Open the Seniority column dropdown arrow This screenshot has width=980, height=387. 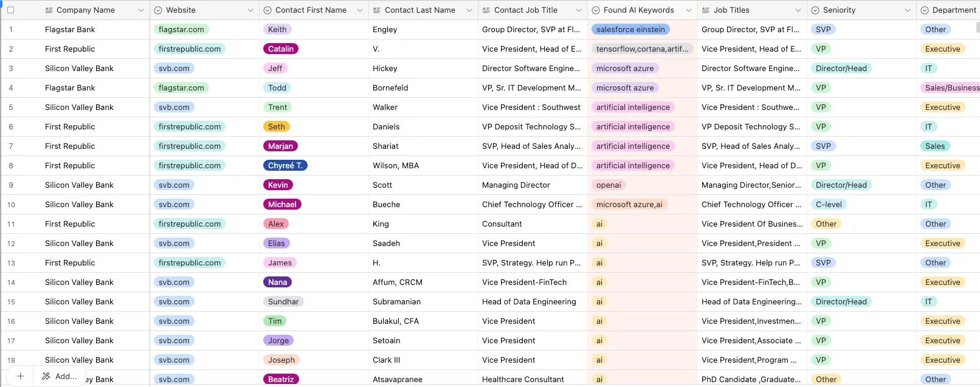coord(907,10)
